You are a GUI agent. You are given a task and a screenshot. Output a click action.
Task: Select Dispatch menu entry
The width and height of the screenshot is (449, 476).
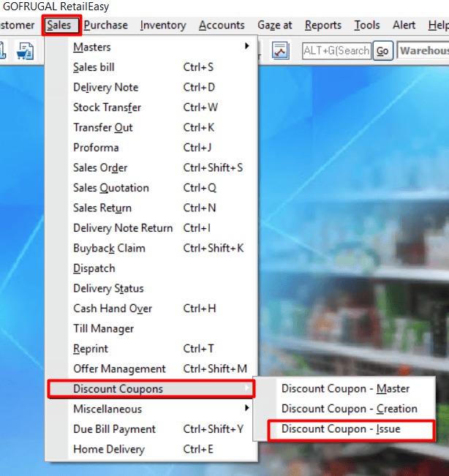click(151, 268)
